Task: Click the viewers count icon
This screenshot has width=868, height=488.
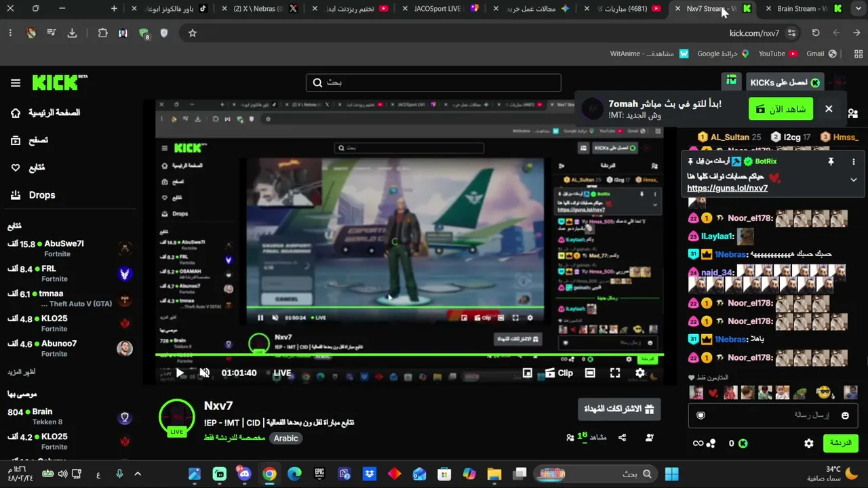Action: click(570, 438)
